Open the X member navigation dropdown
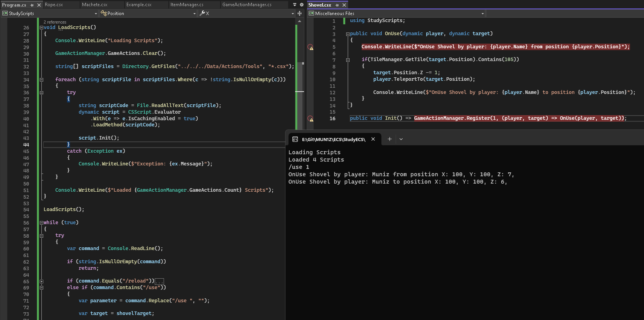This screenshot has width=644, height=320. point(247,14)
